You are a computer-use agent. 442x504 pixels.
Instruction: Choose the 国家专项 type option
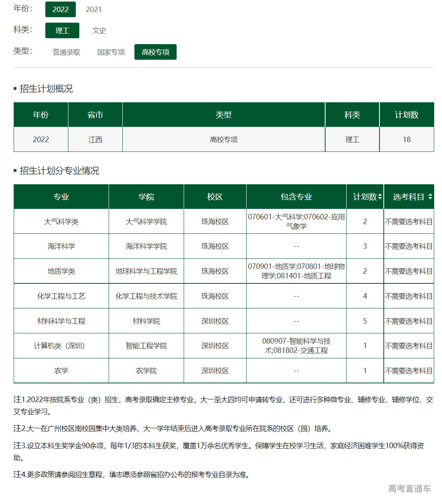(110, 52)
